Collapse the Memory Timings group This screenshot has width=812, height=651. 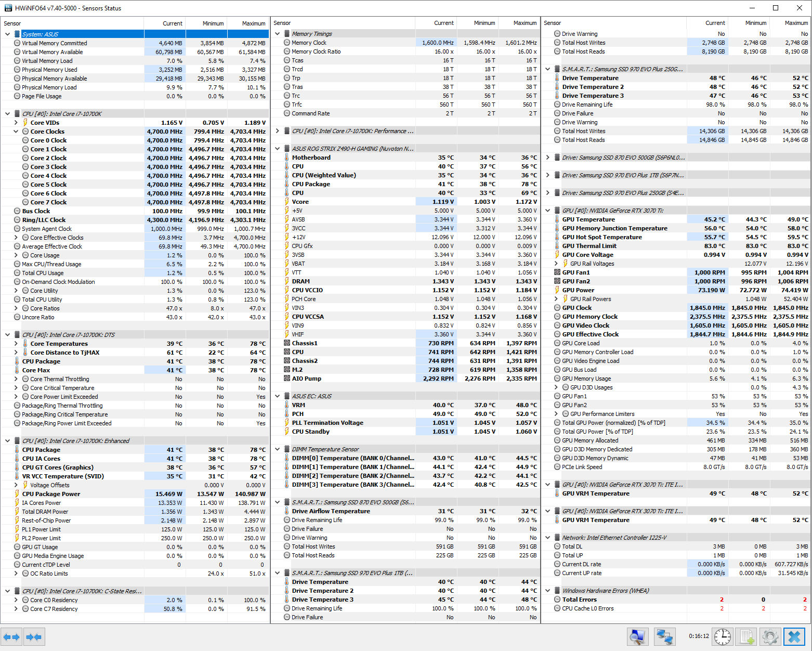tap(277, 34)
